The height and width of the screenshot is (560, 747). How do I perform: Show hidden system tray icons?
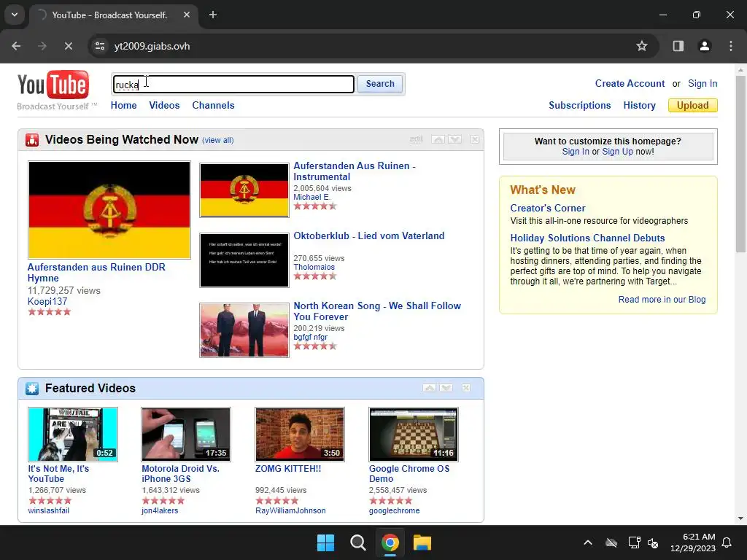(588, 542)
